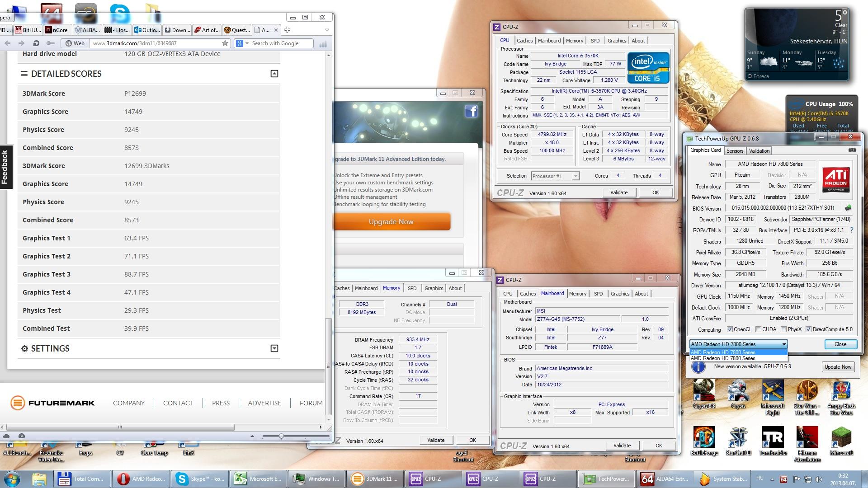Open a new Opera tab
This screenshot has width=868, height=488.
(x=287, y=30)
